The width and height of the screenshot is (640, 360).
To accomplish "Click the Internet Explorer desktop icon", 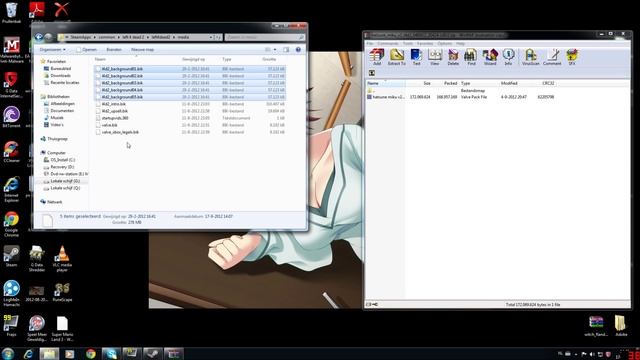I will pyautogui.click(x=11, y=189).
